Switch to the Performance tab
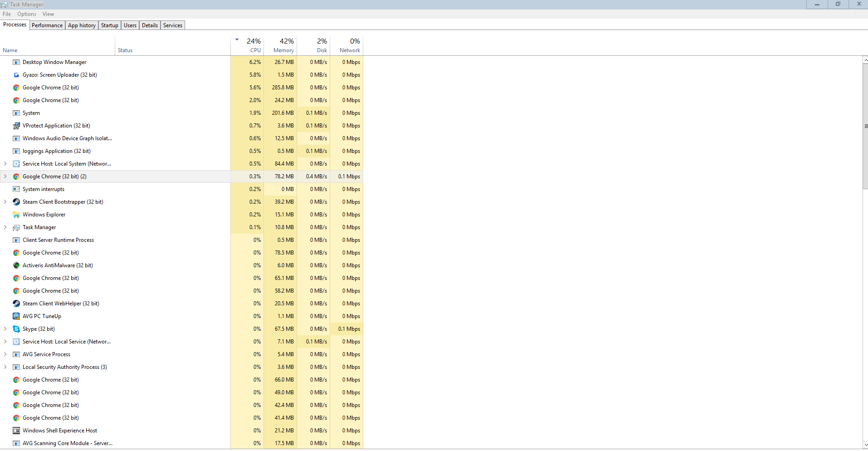 click(x=47, y=25)
